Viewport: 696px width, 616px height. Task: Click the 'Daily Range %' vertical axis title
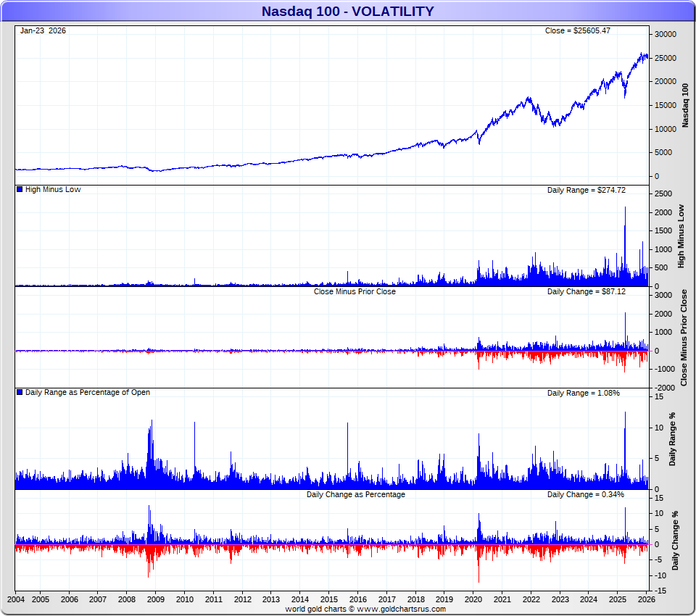pos(673,439)
